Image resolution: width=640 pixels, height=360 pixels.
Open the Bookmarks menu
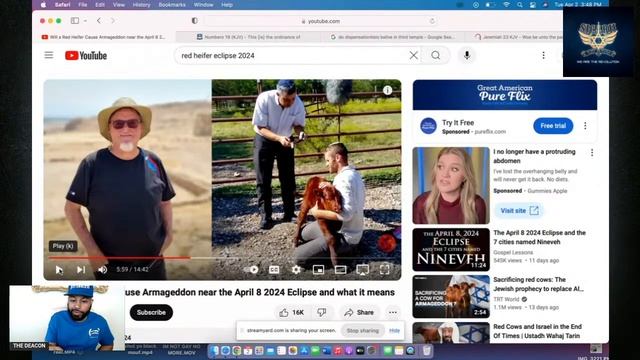[x=172, y=4]
